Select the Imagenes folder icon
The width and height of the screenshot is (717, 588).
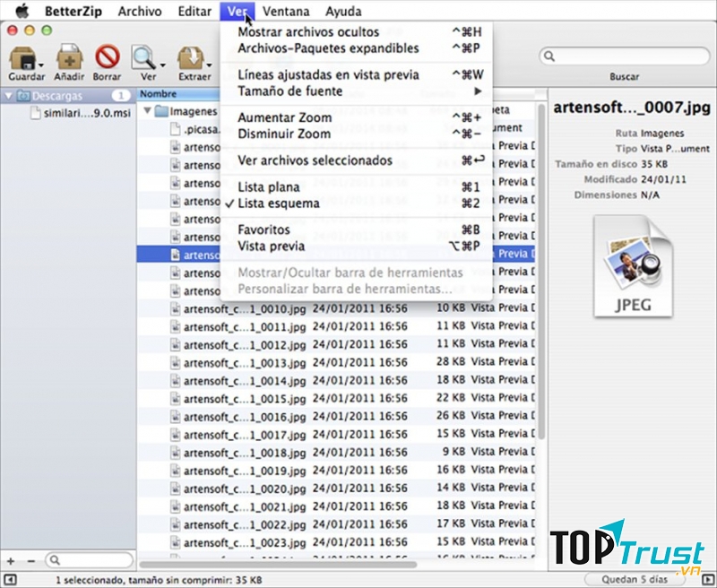(x=161, y=111)
